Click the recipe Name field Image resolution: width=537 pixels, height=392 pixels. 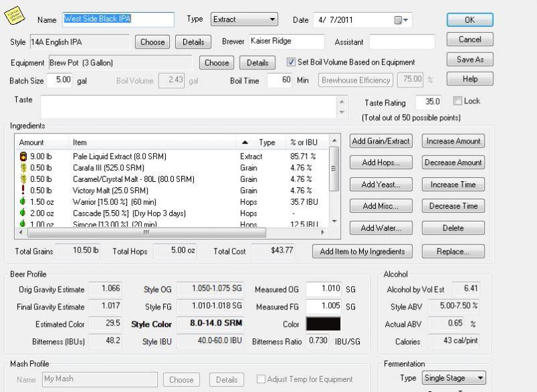[119, 19]
